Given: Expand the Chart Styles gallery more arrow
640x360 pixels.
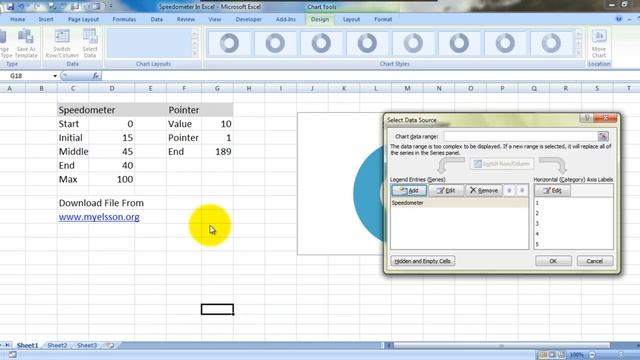Looking at the screenshot, I should [579, 53].
